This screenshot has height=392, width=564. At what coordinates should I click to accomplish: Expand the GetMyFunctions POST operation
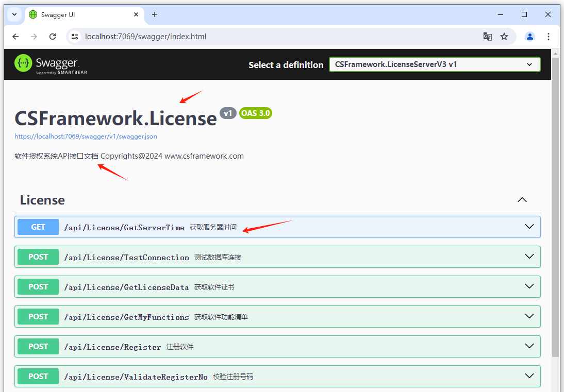tap(529, 316)
